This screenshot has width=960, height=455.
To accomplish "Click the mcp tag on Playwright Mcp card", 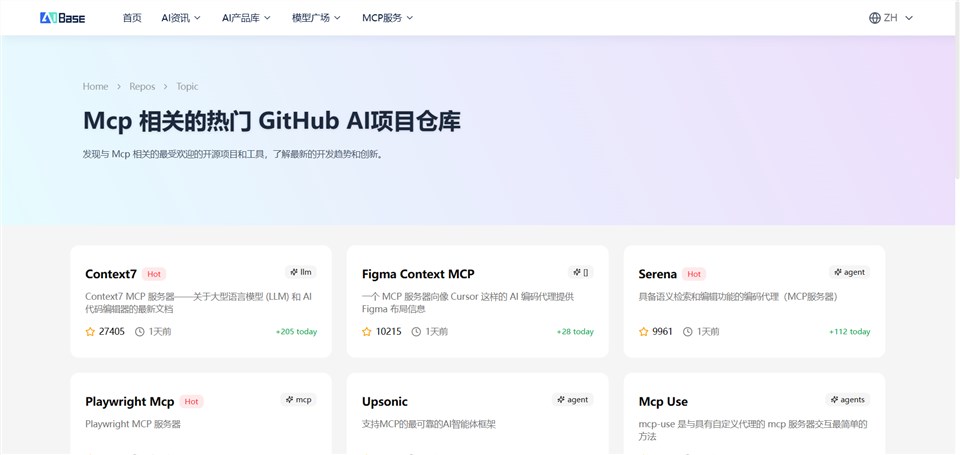I will tap(299, 400).
